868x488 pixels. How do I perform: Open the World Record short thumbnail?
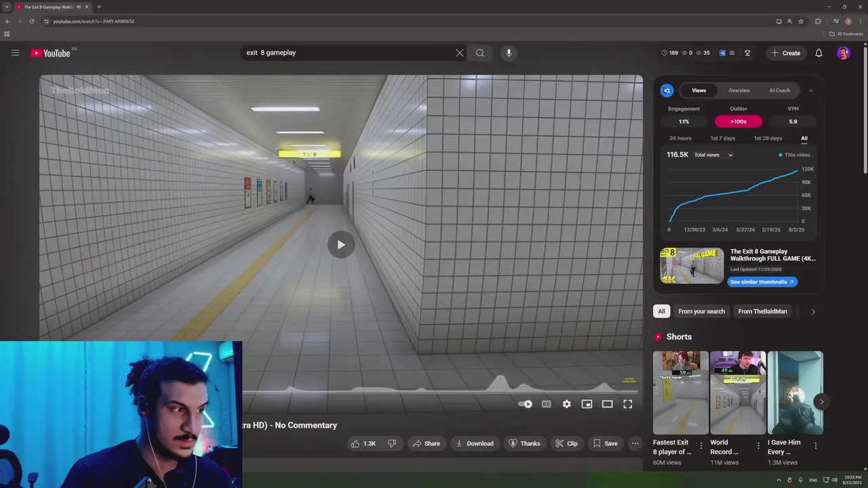pos(738,392)
